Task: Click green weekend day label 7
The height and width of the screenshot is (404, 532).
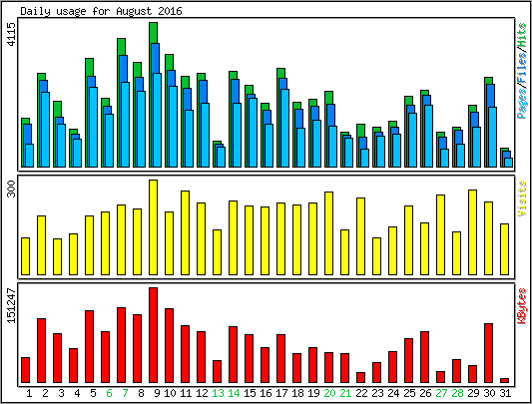Action: tap(125, 393)
